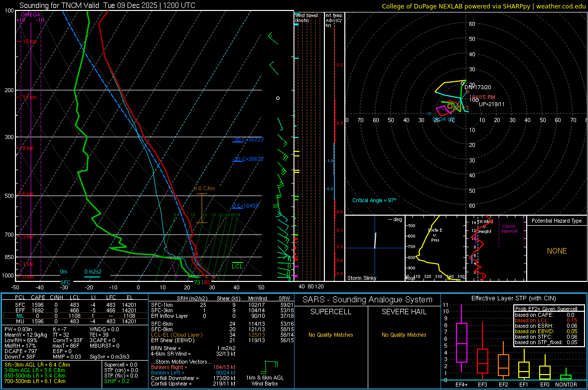
Task: Click the SUPERCELL column heading
Action: pos(331,312)
